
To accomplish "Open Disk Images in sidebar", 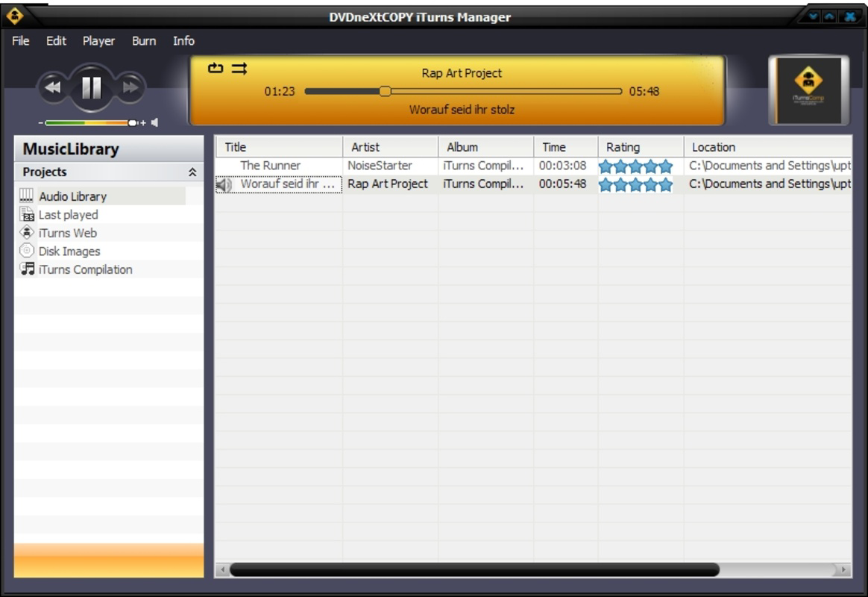I will click(69, 251).
